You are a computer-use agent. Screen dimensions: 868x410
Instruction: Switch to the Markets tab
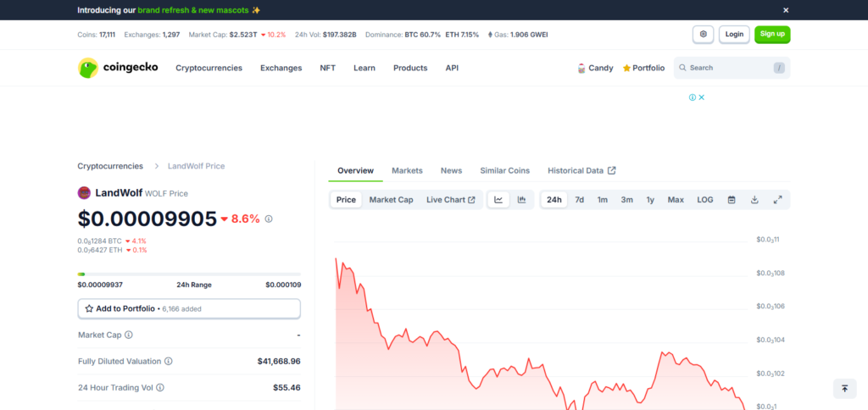[x=407, y=170]
